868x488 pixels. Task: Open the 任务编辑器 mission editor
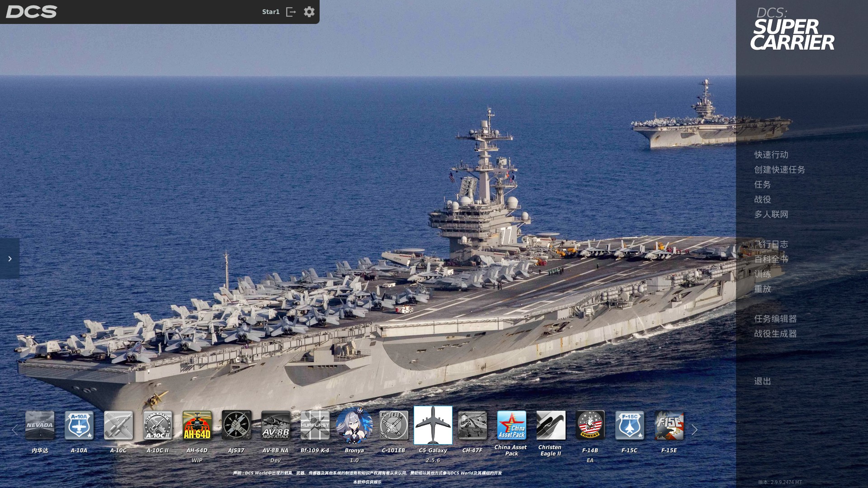(x=775, y=319)
